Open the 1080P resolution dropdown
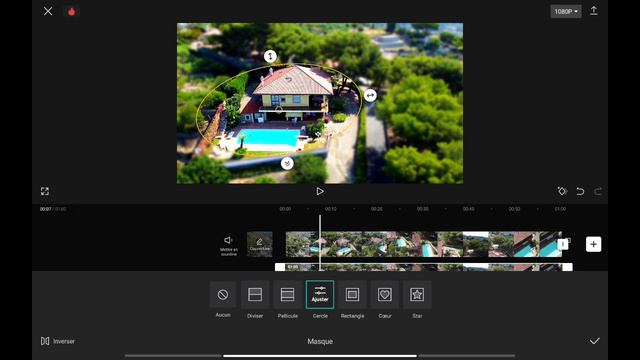 (566, 11)
